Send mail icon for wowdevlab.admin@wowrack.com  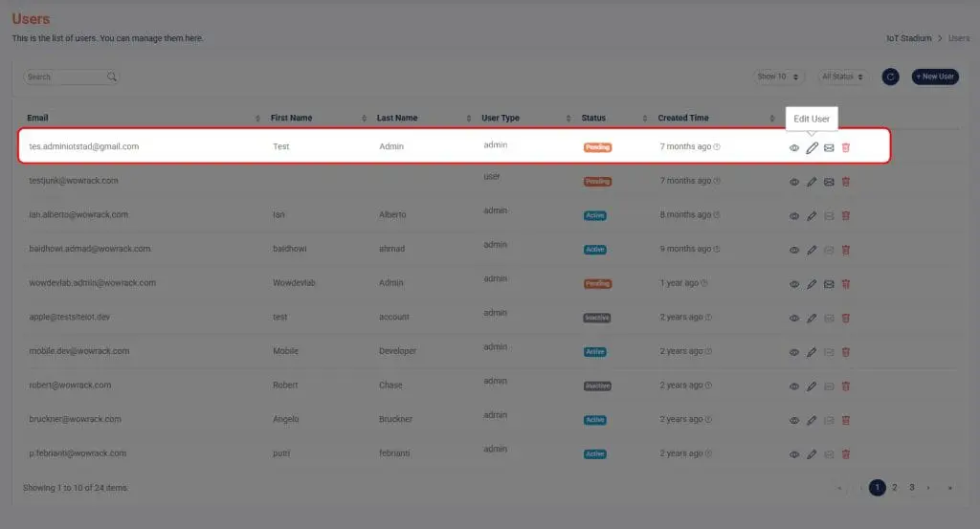pyautogui.click(x=829, y=284)
